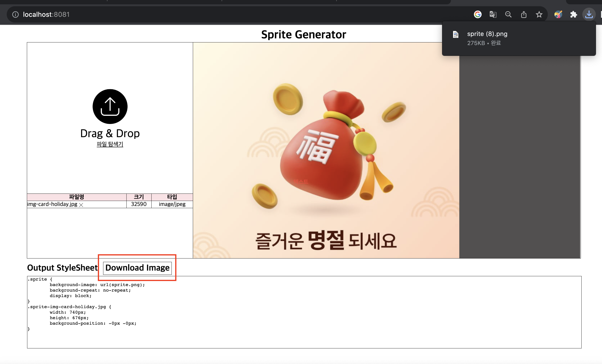Open the 파일 탐색기 link
602x364 pixels.
tap(109, 144)
